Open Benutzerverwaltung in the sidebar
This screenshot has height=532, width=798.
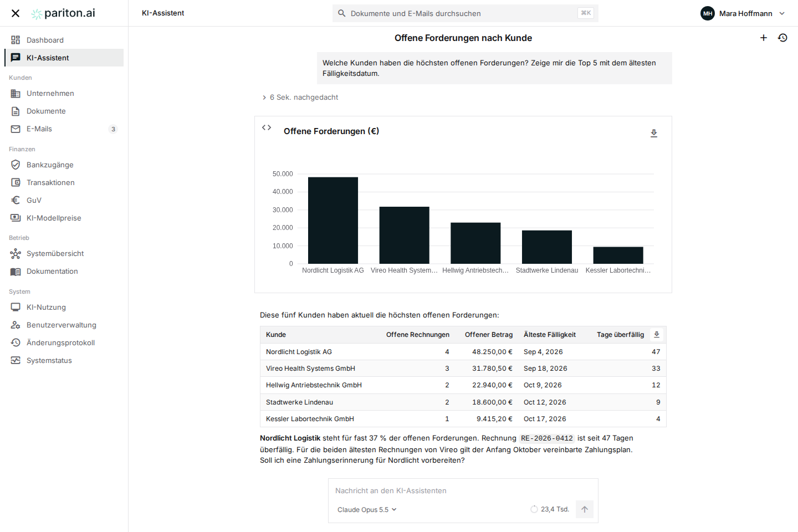coord(64,325)
